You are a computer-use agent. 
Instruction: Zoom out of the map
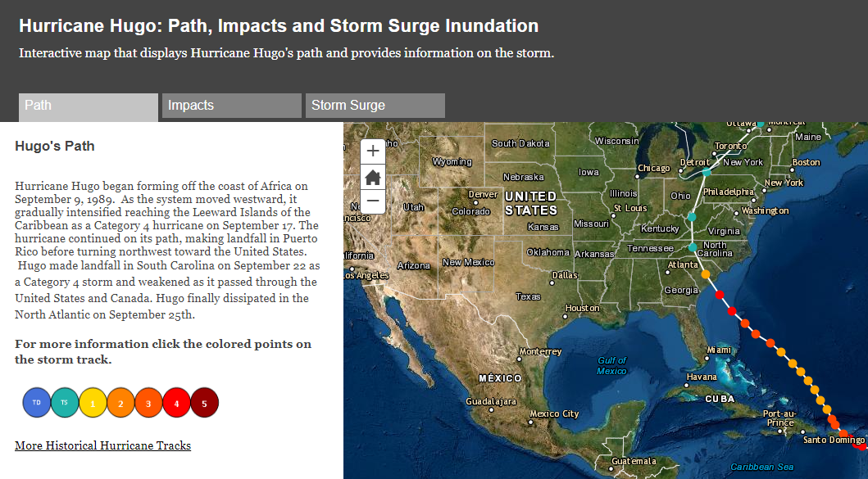click(373, 201)
